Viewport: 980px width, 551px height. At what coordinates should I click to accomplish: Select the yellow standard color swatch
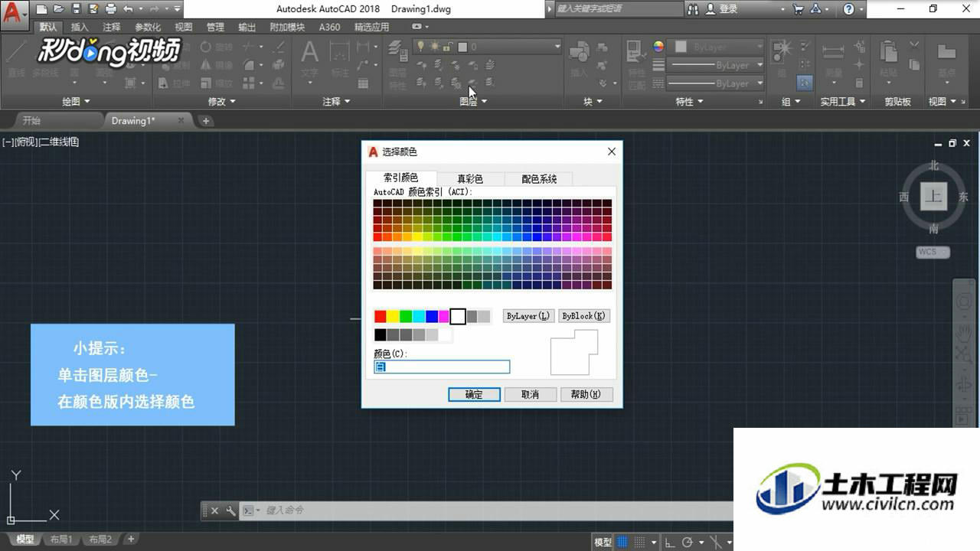(x=393, y=316)
